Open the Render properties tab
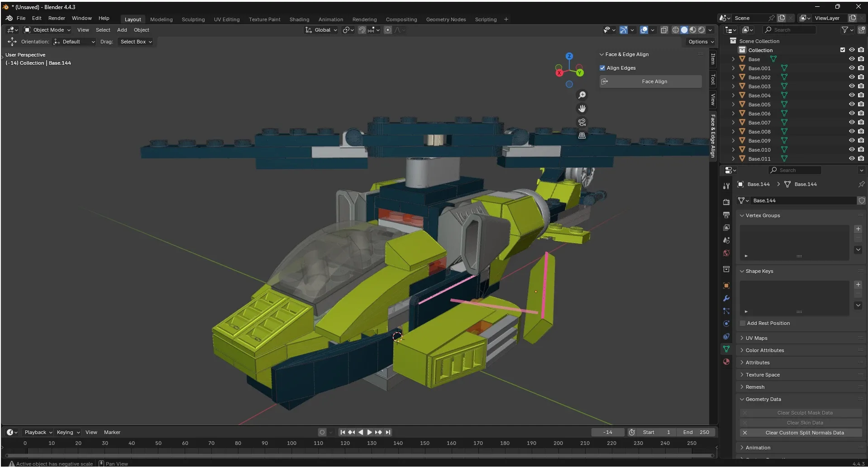 (x=726, y=202)
